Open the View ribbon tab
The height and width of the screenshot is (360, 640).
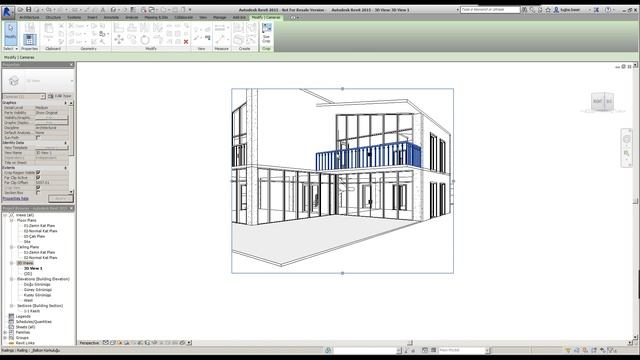point(203,18)
